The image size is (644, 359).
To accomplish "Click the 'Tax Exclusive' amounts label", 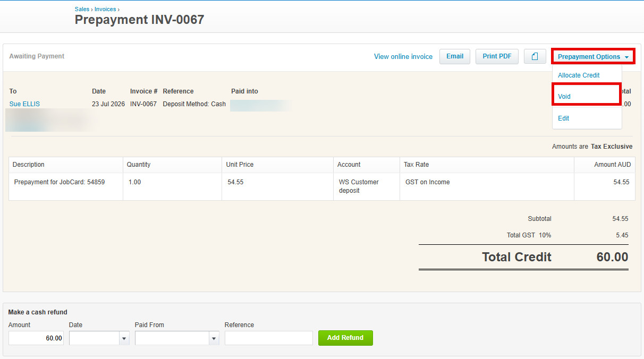I will pyautogui.click(x=612, y=147).
